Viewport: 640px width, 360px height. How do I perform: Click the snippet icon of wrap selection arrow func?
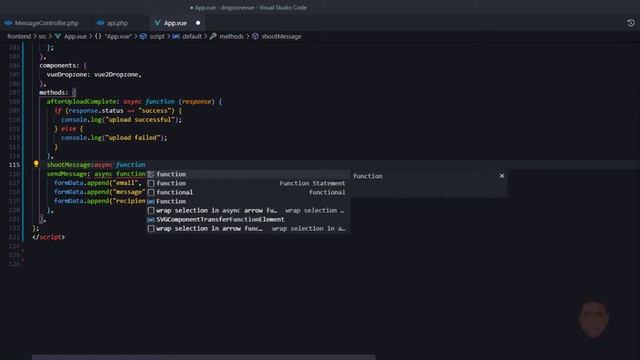pyautogui.click(x=151, y=228)
